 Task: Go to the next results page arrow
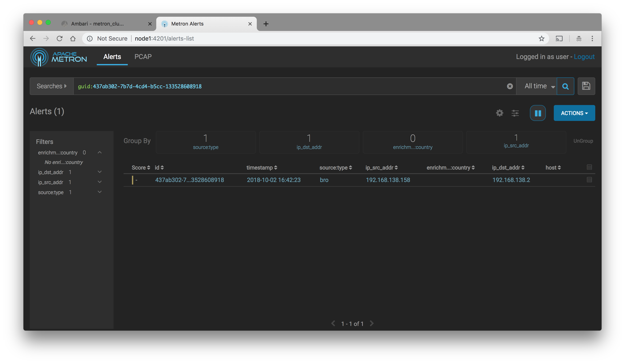pos(372,323)
